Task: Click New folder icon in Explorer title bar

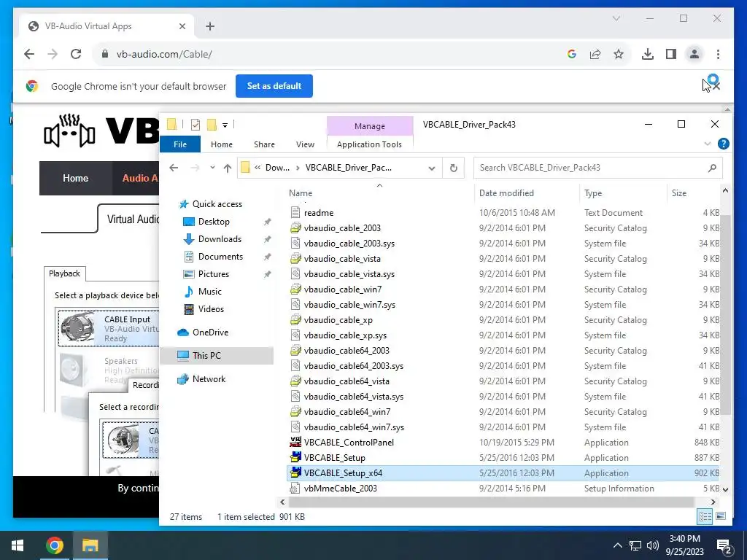Action: tap(212, 125)
